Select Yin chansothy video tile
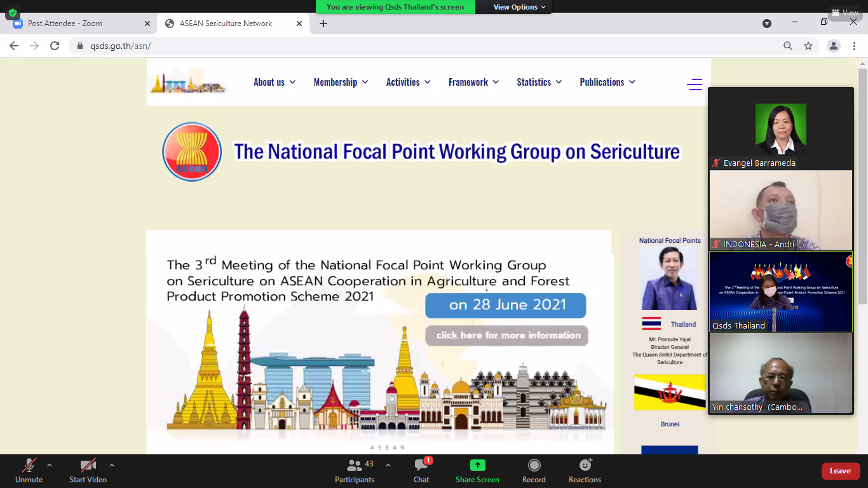The height and width of the screenshot is (488, 868). click(781, 373)
